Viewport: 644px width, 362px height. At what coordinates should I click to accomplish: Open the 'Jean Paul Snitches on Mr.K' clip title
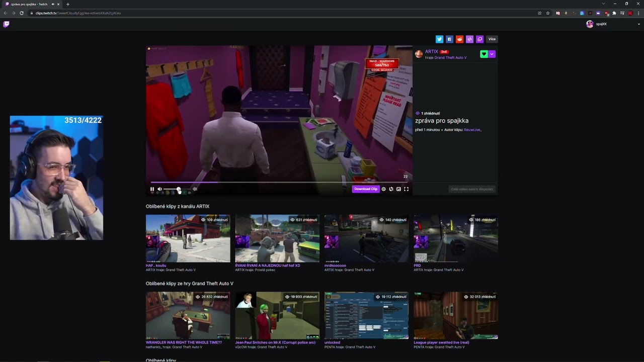click(275, 342)
